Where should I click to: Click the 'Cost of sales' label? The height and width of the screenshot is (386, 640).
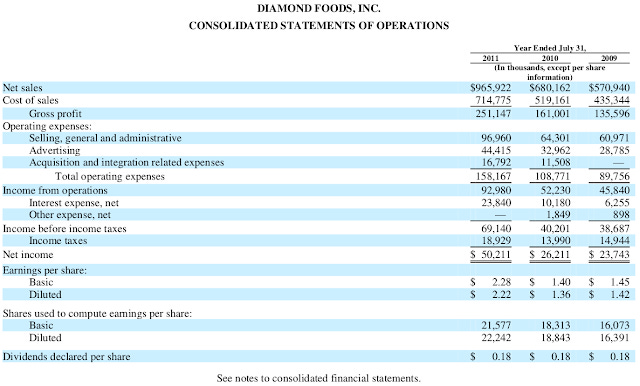coord(31,100)
